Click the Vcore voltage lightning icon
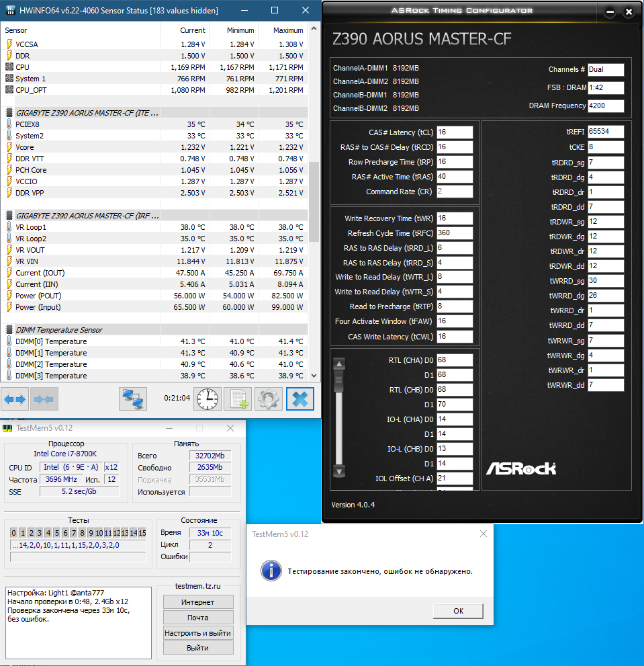 click(9, 147)
